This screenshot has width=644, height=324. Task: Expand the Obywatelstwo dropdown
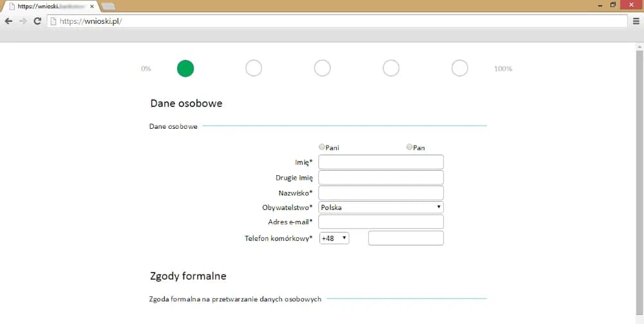click(381, 207)
